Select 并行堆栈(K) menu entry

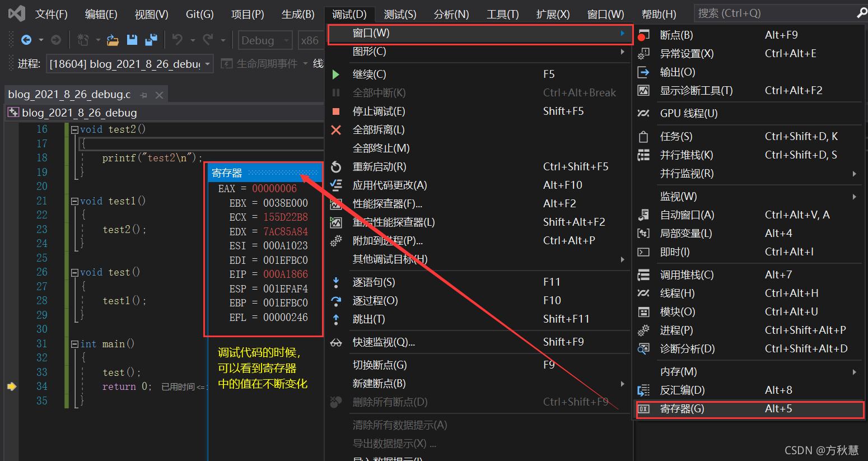(x=748, y=155)
